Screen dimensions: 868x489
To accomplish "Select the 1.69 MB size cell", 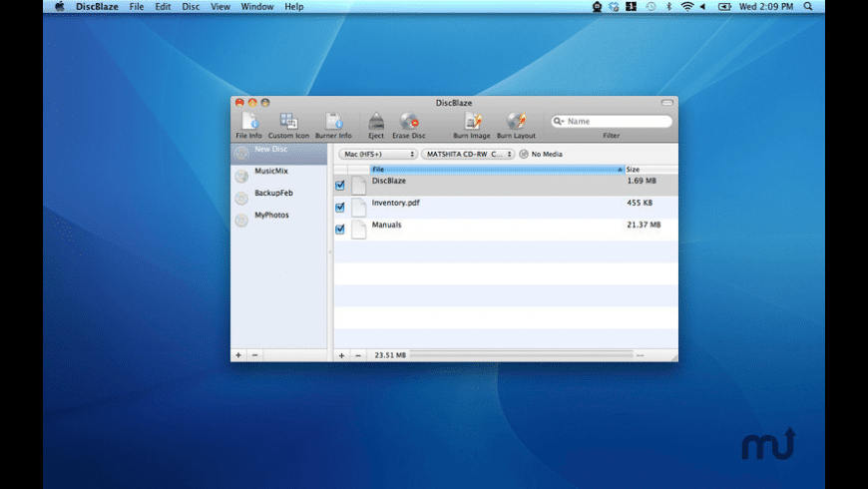I will 642,181.
